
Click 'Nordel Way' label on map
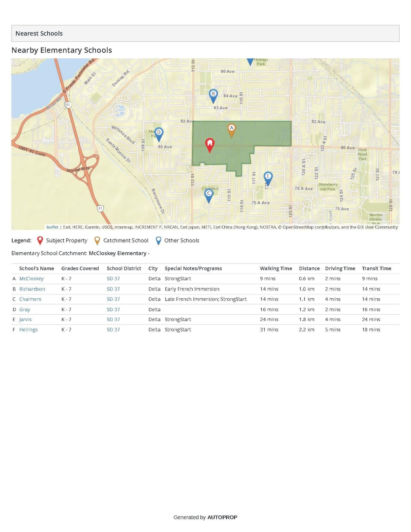pyautogui.click(x=78, y=170)
